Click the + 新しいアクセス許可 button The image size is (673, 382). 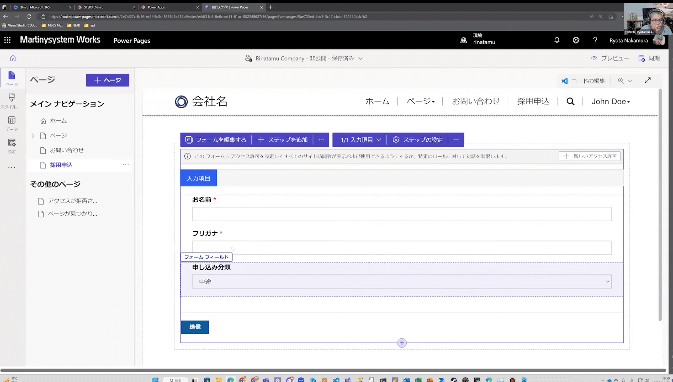(x=589, y=156)
